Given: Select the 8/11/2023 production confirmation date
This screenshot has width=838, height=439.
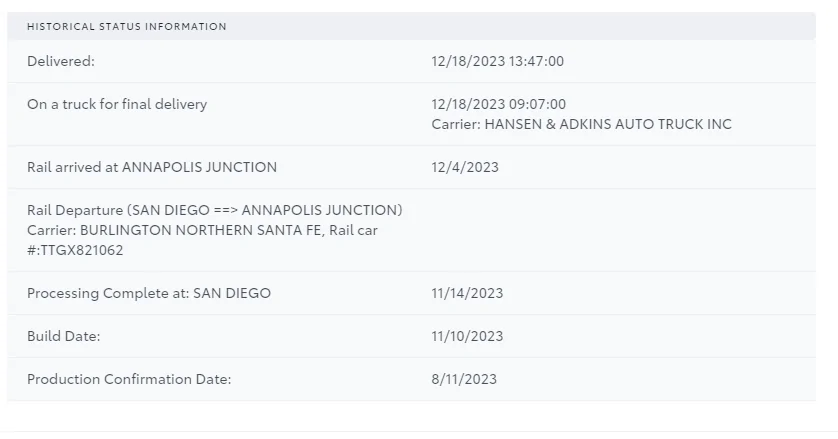Looking at the screenshot, I should pyautogui.click(x=464, y=379).
